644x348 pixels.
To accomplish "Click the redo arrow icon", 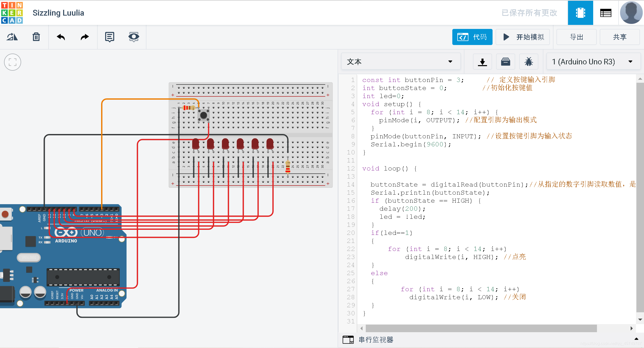I will (85, 37).
